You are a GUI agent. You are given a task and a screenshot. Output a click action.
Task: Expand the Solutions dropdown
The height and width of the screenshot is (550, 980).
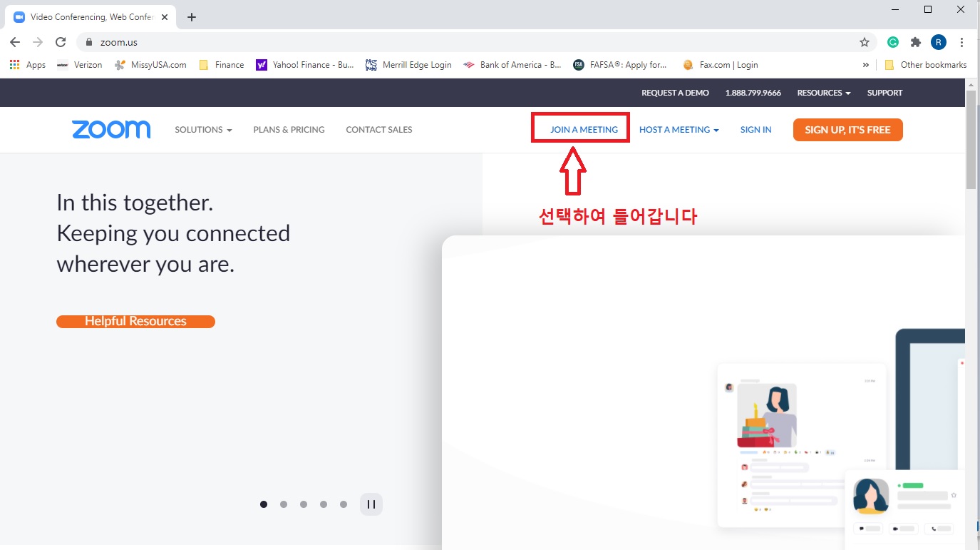pyautogui.click(x=203, y=130)
